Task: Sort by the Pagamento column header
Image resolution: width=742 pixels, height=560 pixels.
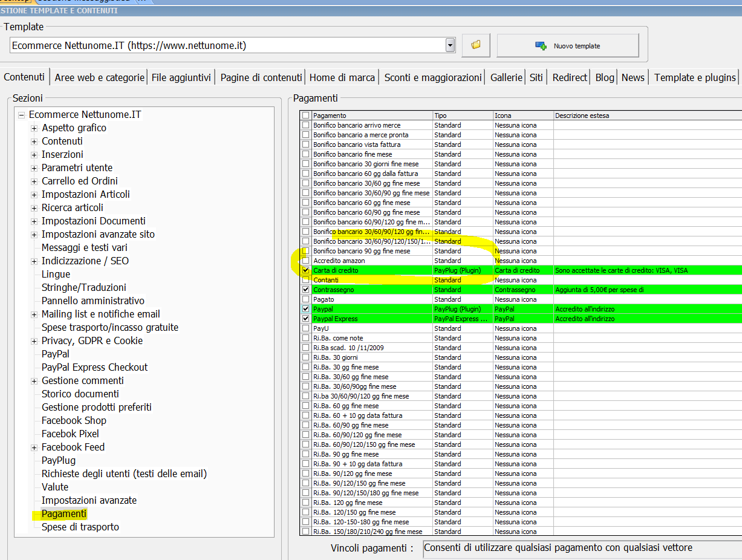Action: (372, 116)
